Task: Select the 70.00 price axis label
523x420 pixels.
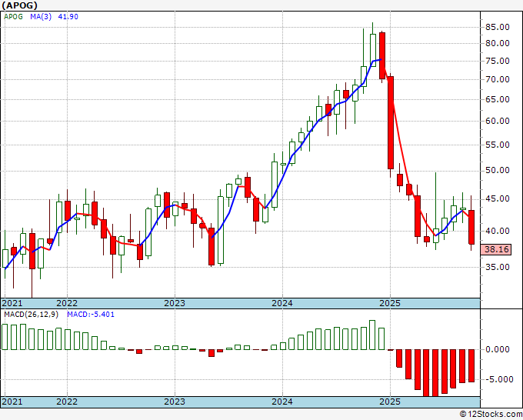Action: [498, 79]
